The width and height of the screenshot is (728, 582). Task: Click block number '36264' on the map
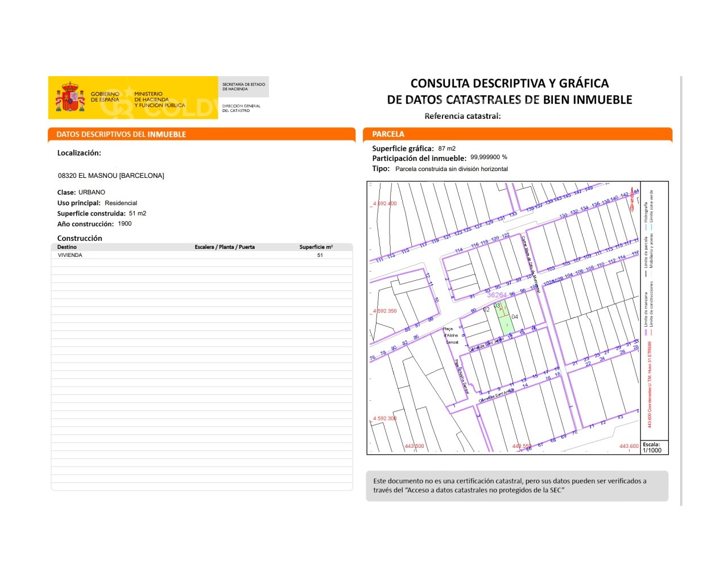coord(497,295)
